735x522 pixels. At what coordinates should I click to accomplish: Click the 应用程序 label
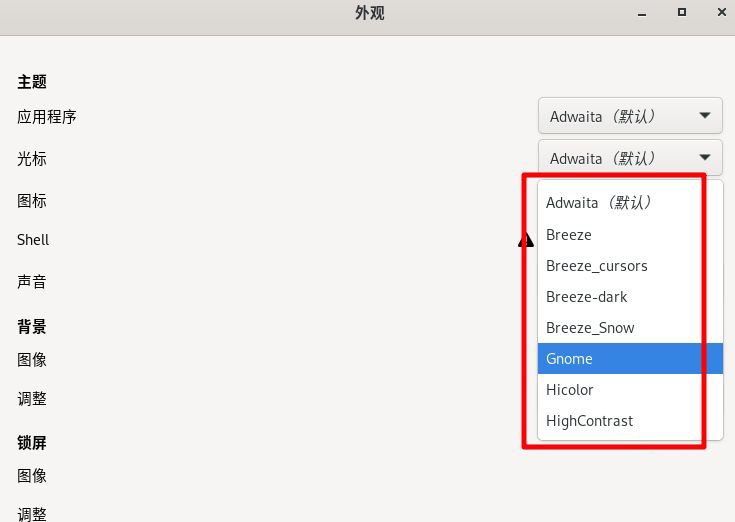47,117
